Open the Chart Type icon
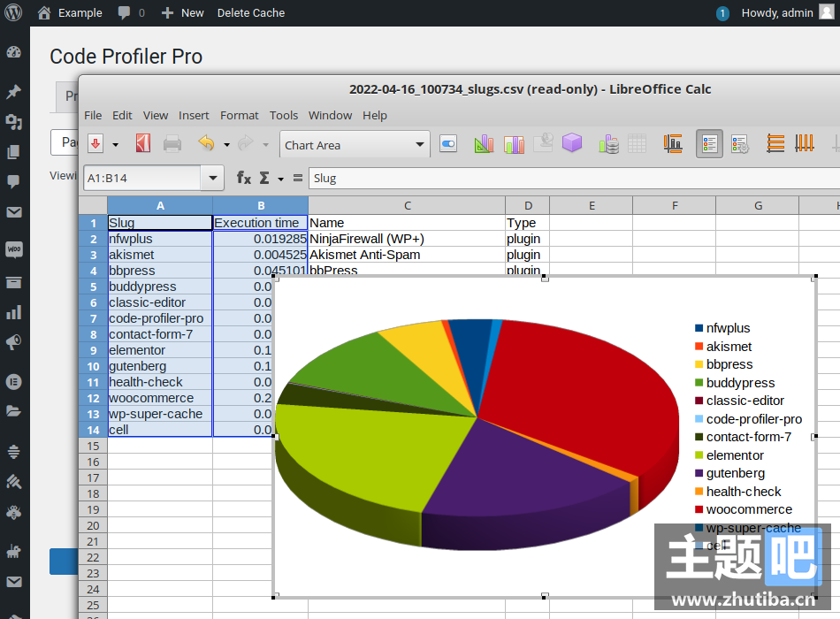The height and width of the screenshot is (619, 840). pyautogui.click(x=484, y=143)
